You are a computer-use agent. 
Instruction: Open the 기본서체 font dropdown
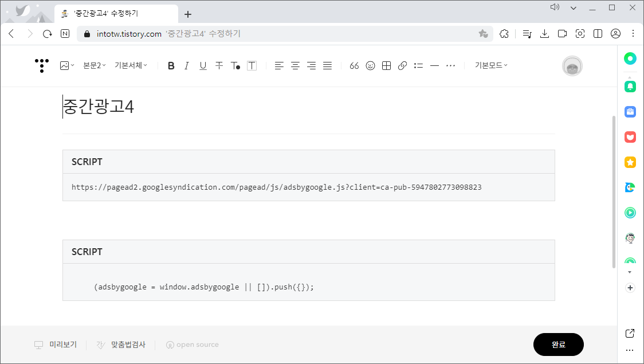point(131,65)
